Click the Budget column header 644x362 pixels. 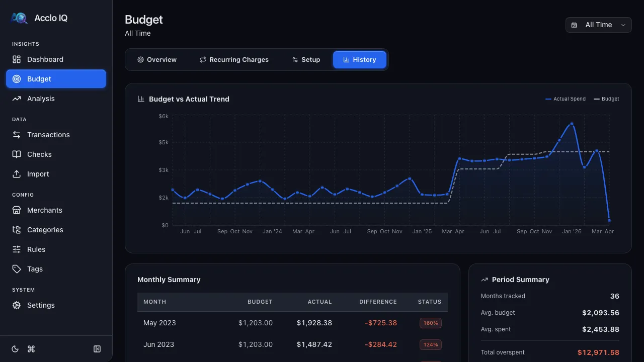point(260,302)
